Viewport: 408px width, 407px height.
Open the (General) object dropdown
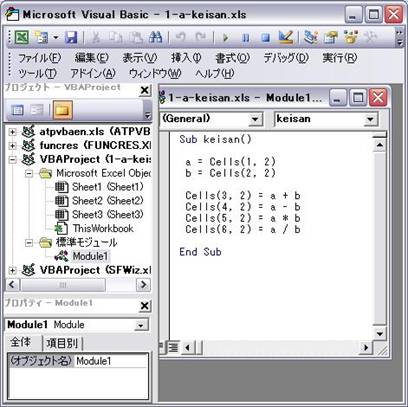point(255,119)
